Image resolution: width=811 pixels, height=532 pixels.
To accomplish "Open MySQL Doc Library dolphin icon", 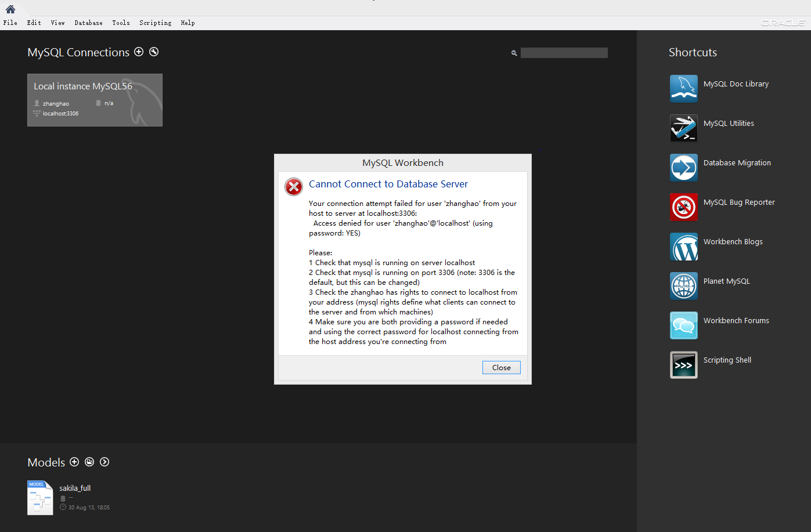I will [684, 89].
